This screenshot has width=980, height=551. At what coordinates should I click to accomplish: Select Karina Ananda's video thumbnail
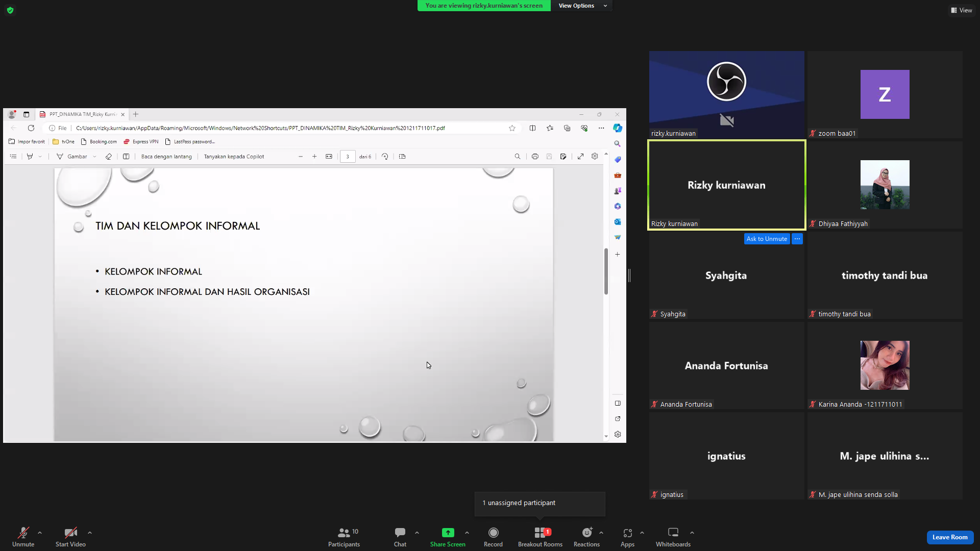pyautogui.click(x=885, y=365)
